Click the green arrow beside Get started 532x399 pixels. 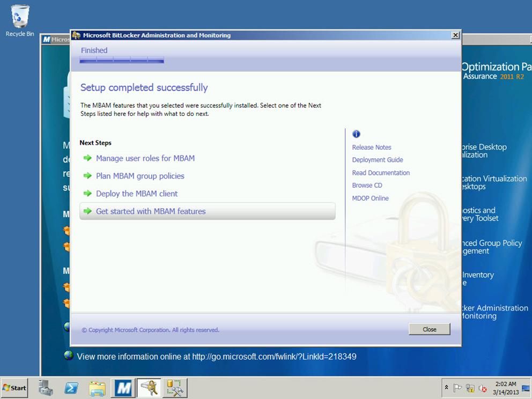(x=87, y=211)
